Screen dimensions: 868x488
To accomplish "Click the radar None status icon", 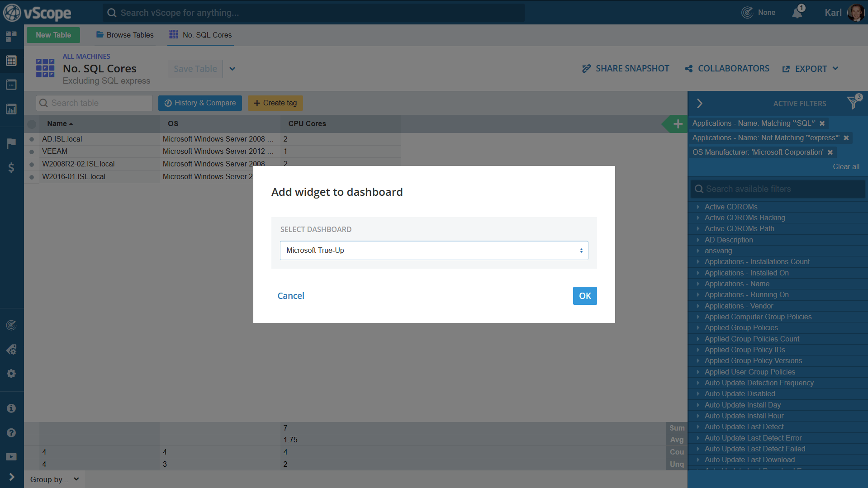I will [x=747, y=12].
